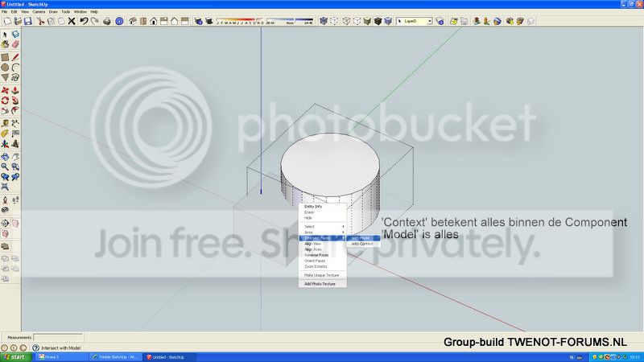Click the Cut scissors icon
The width and height of the screenshot is (644, 362).
pos(41,21)
